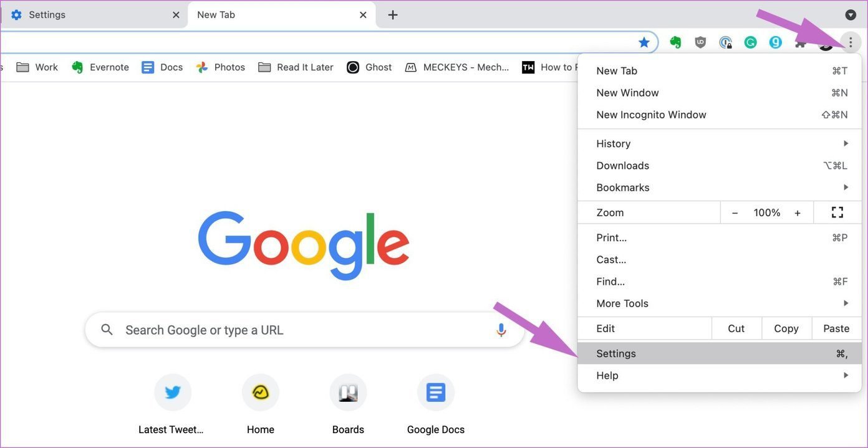Open the Boards shortcut tile
This screenshot has height=448, width=868.
[x=348, y=404]
